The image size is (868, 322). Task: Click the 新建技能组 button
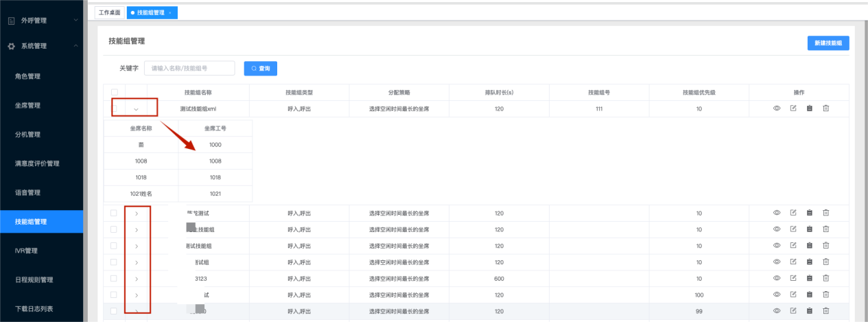(828, 43)
